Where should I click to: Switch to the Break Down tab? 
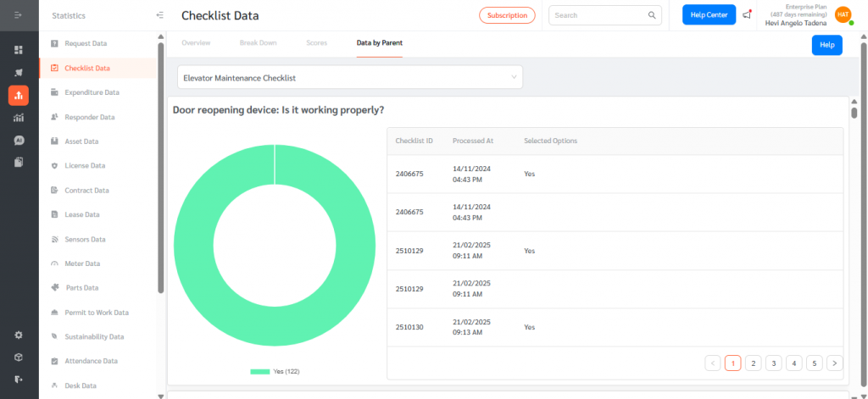tap(258, 42)
